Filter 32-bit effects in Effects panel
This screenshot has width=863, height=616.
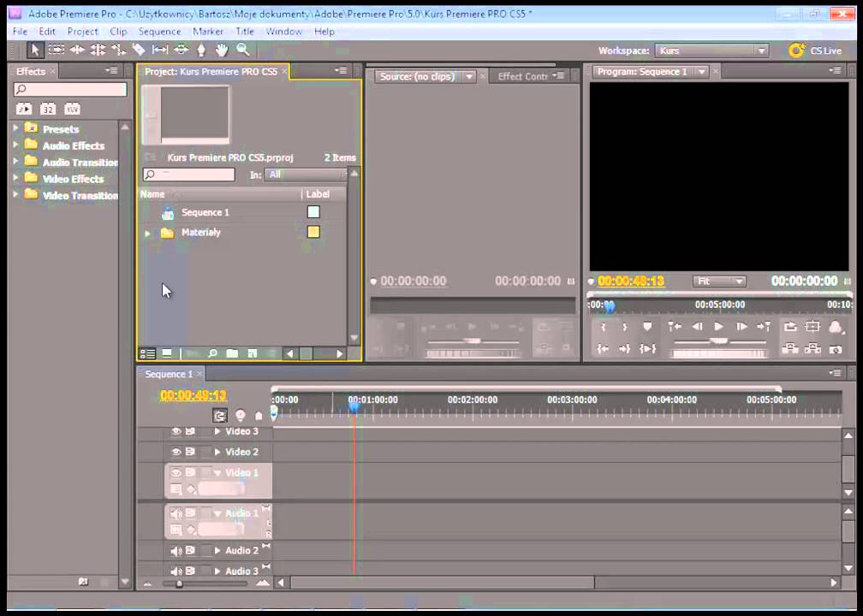pos(48,109)
